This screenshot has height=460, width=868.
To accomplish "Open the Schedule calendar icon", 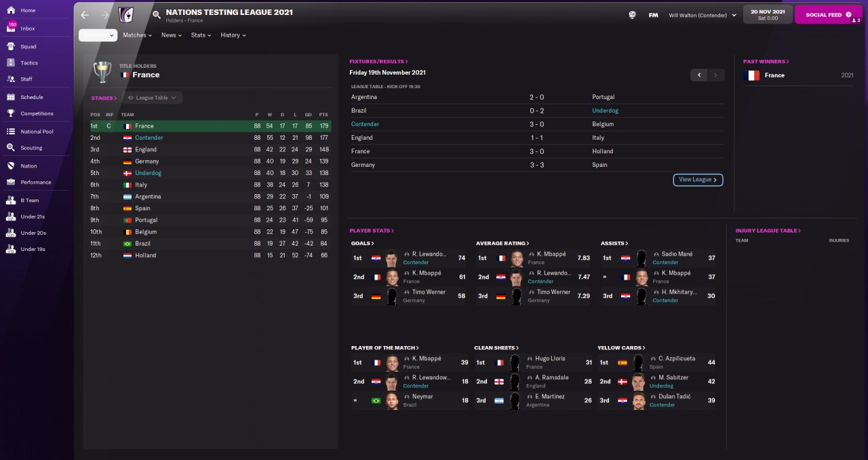I will 11,97.
